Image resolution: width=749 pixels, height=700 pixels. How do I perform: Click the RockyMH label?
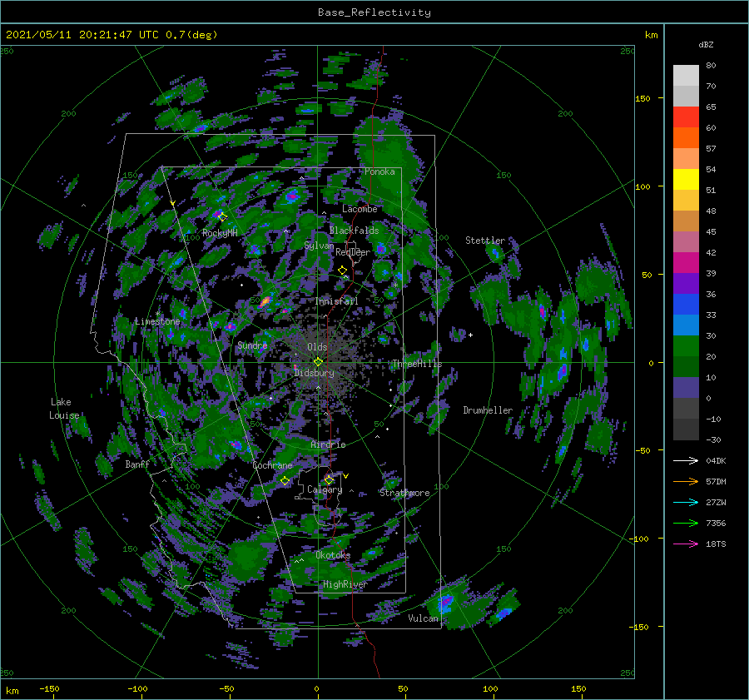[220, 233]
